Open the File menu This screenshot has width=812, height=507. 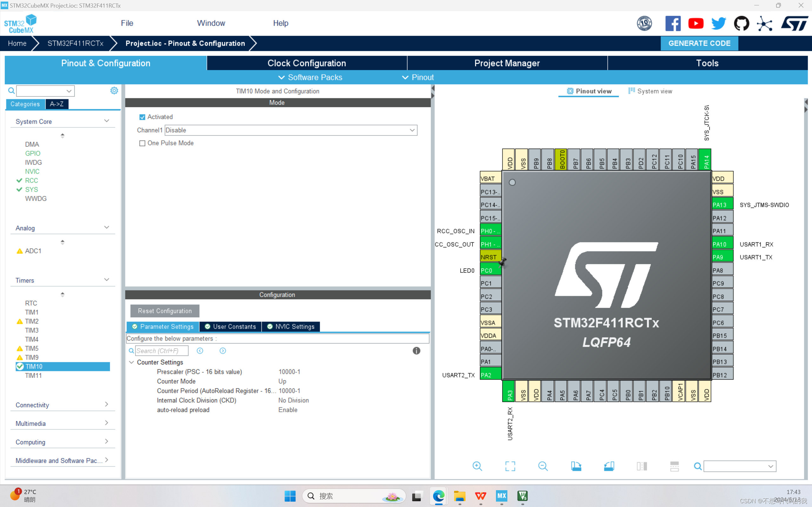click(x=127, y=23)
